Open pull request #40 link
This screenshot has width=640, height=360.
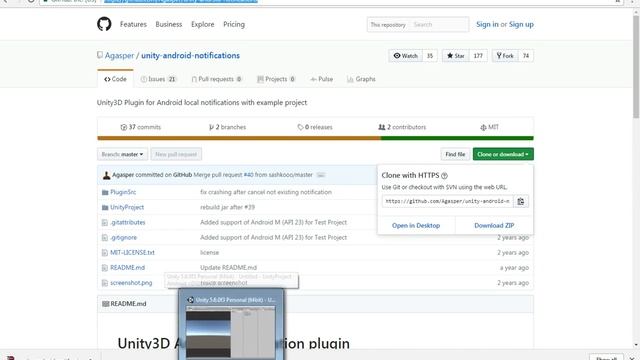(x=248, y=175)
